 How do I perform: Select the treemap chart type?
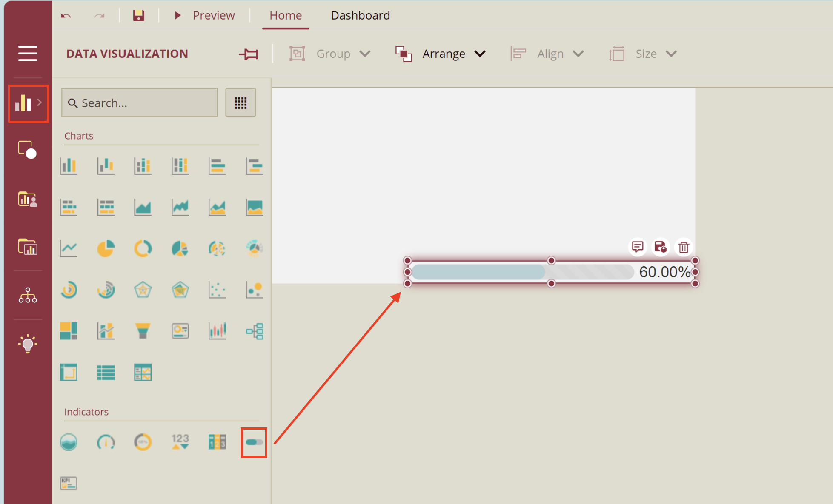(69, 330)
